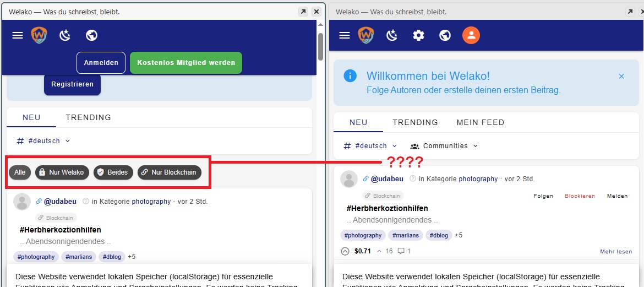Expand #deutsch dropdown in left window

click(43, 140)
